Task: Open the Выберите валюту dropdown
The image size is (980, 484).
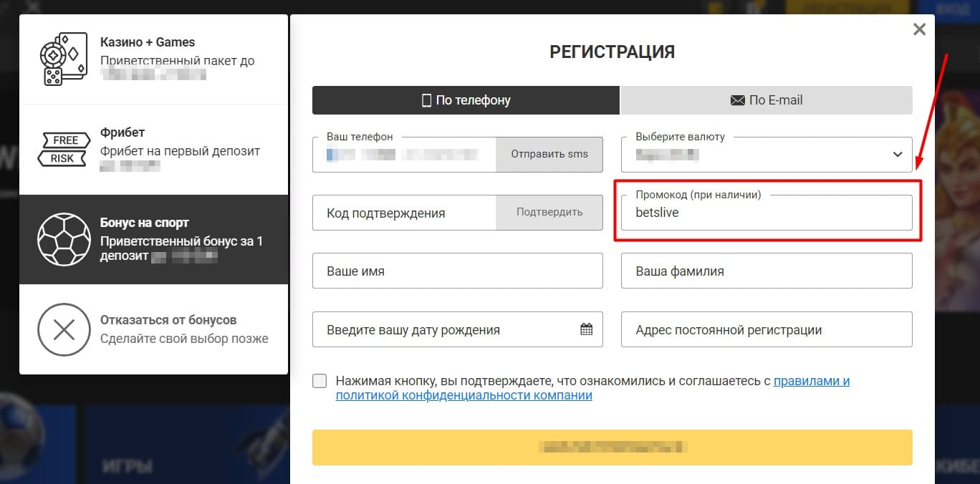Action: point(767,154)
